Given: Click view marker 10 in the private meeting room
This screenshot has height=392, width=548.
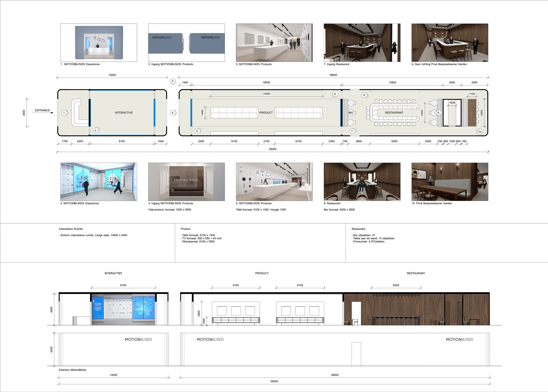Looking at the screenshot, I should coord(480,132).
